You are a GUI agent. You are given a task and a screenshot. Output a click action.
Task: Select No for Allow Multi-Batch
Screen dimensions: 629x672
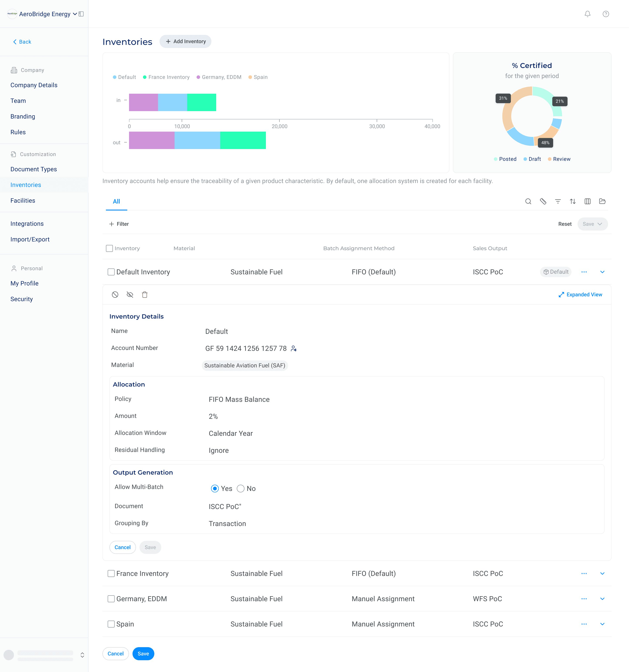(x=240, y=489)
